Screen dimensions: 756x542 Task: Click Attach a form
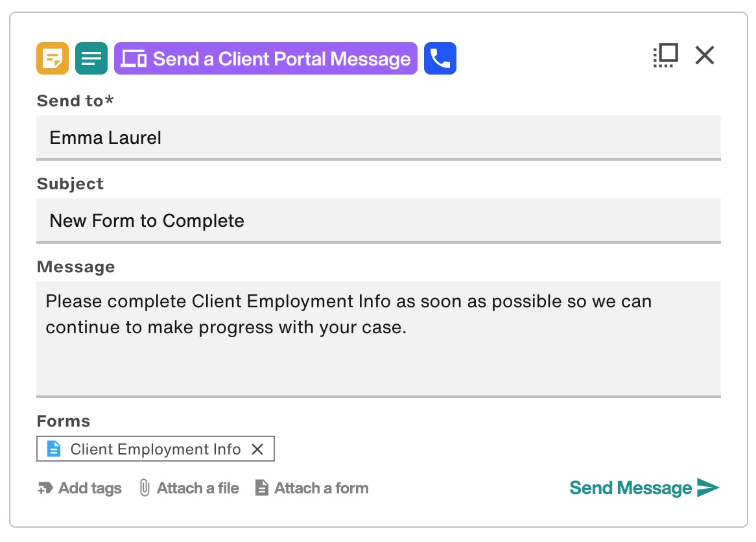[x=321, y=488]
